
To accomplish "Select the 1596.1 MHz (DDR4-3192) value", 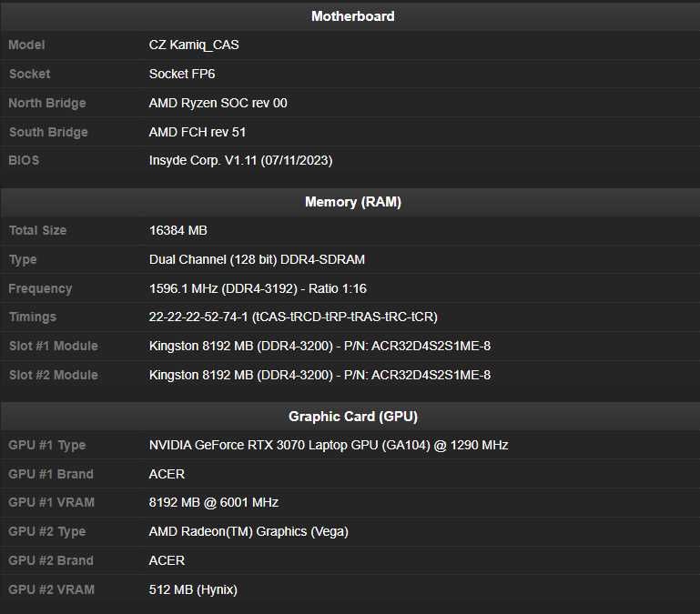I will (258, 288).
